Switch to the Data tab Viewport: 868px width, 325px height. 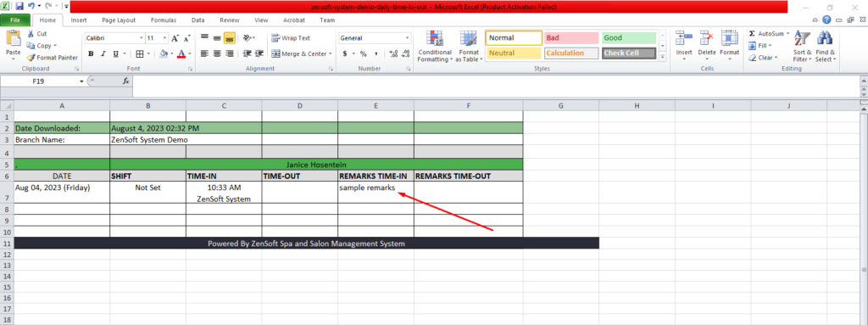coord(198,20)
